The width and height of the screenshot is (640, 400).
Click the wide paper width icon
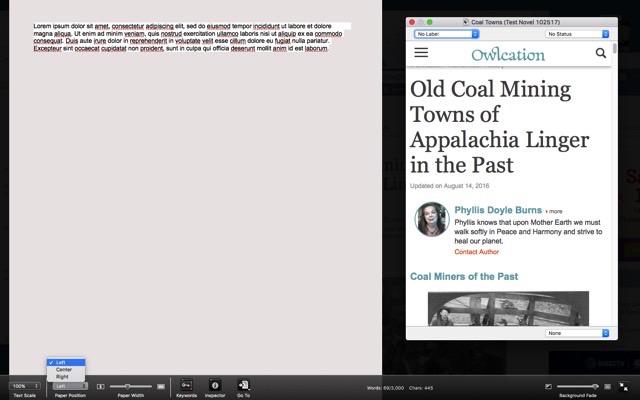tap(161, 386)
